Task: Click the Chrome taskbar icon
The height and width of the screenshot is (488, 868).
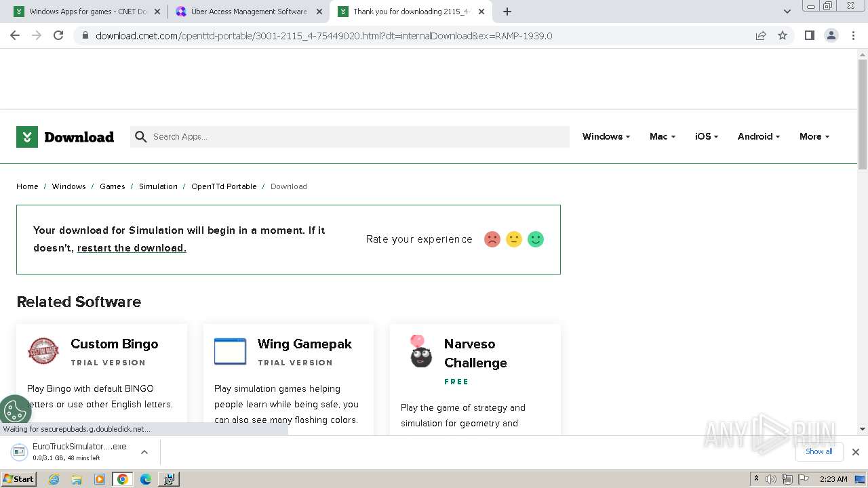Action: 123,479
